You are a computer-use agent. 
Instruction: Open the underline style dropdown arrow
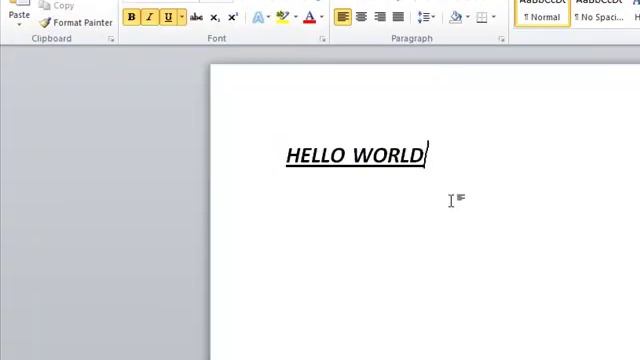[x=182, y=17]
